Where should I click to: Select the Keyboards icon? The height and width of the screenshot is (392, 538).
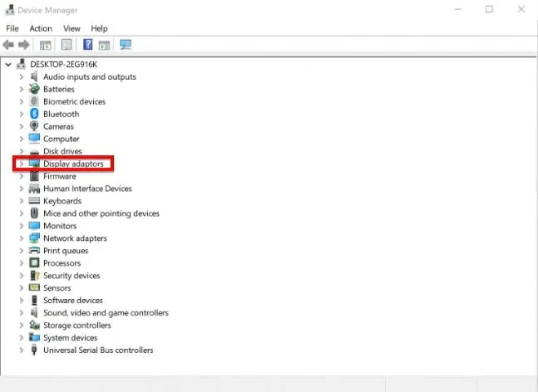34,201
